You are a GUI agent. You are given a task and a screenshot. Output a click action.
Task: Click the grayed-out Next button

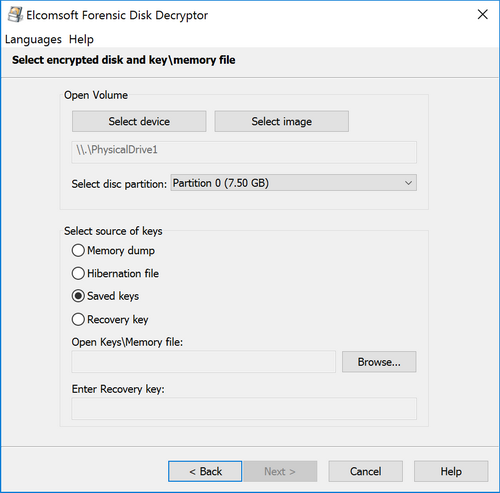coord(280,471)
